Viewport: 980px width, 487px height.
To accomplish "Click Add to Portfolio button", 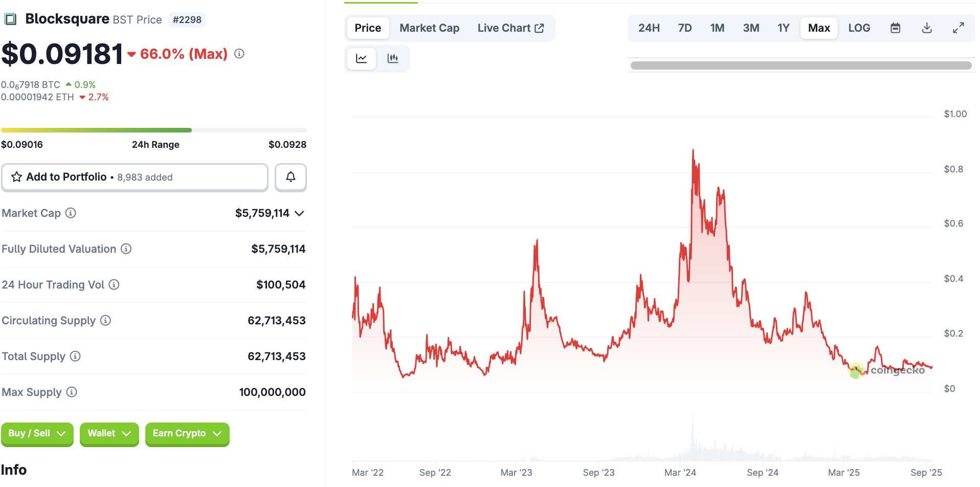I will [135, 177].
